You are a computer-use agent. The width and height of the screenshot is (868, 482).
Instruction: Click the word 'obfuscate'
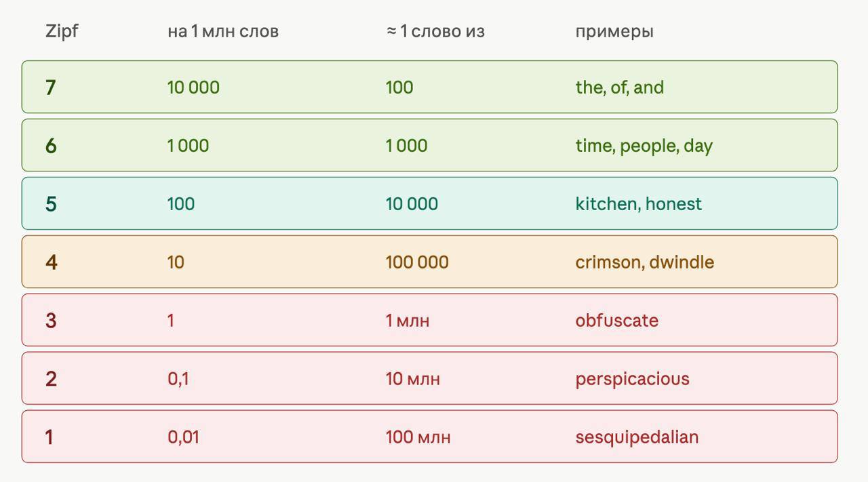tap(617, 321)
